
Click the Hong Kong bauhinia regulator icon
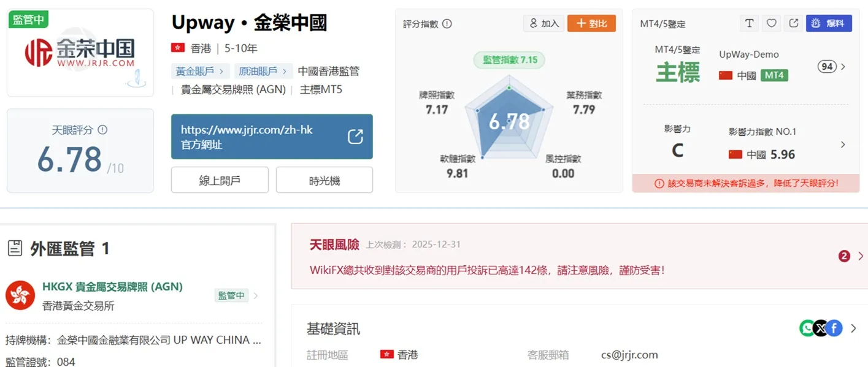pyautogui.click(x=20, y=295)
